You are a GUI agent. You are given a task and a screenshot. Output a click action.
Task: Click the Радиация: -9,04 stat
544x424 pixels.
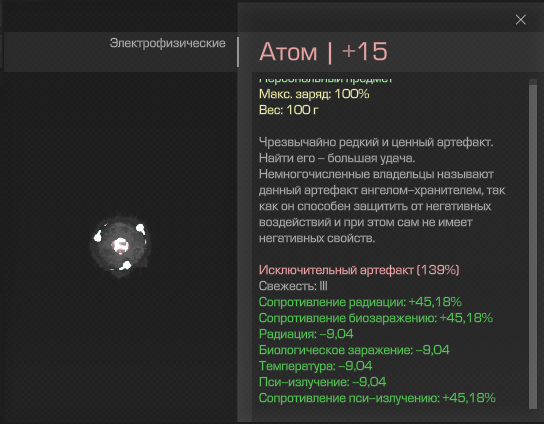(306, 334)
